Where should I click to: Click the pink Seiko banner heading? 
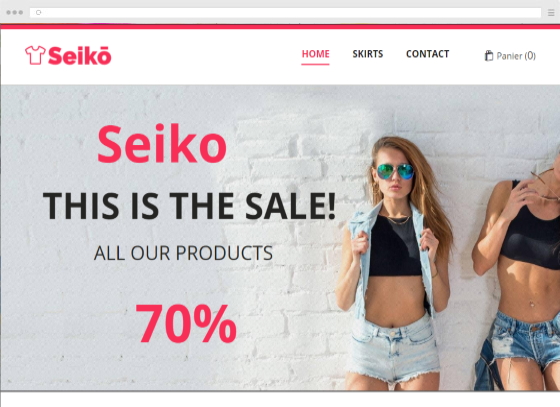(162, 144)
